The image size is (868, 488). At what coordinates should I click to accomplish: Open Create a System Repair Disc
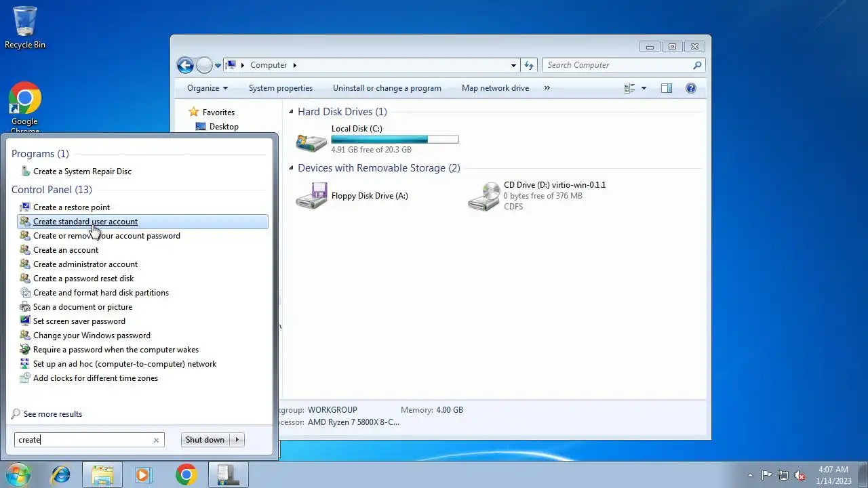[82, 171]
